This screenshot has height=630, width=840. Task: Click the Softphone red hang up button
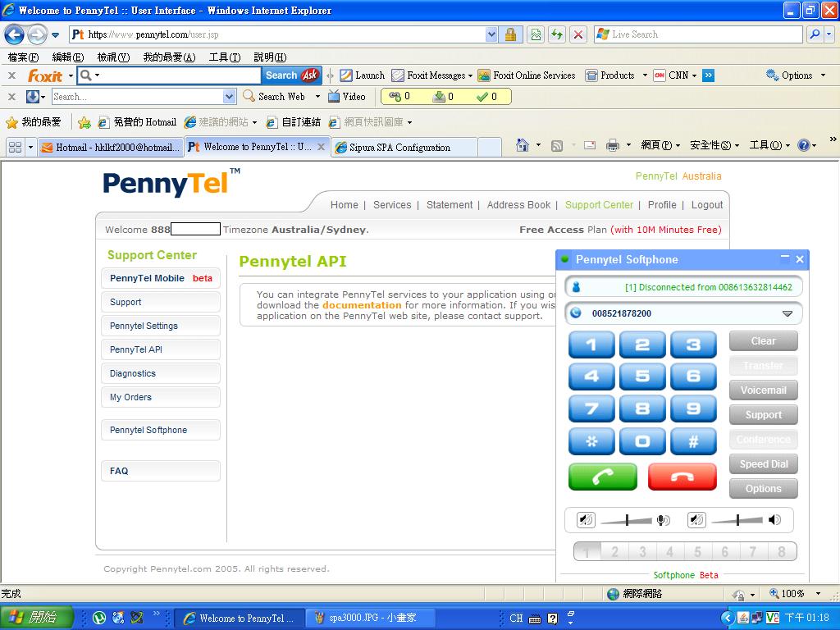682,477
